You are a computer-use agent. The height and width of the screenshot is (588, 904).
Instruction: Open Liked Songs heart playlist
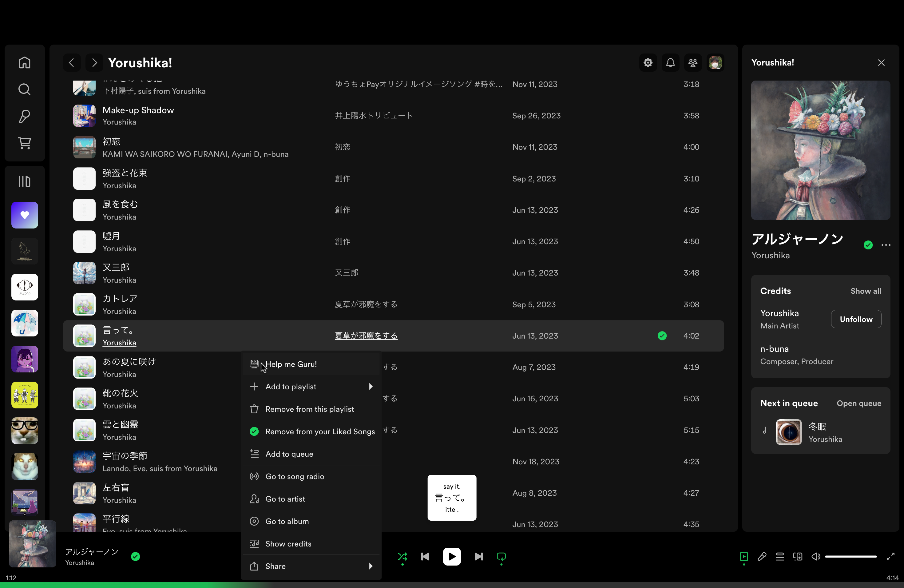[x=25, y=215]
